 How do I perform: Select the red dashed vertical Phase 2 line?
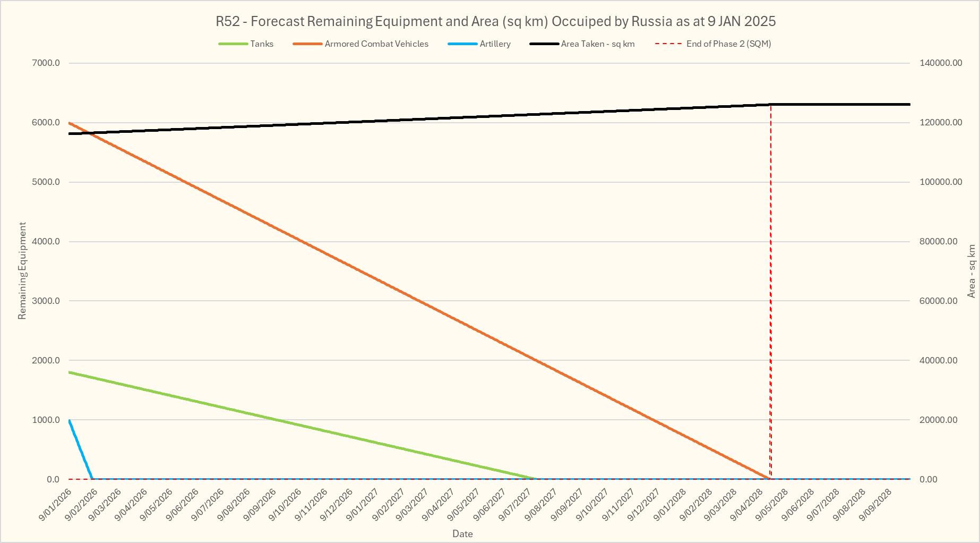pos(771,292)
